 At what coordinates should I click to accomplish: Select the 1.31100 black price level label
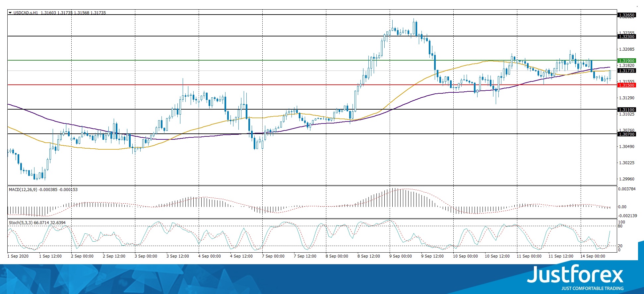[x=626, y=110]
